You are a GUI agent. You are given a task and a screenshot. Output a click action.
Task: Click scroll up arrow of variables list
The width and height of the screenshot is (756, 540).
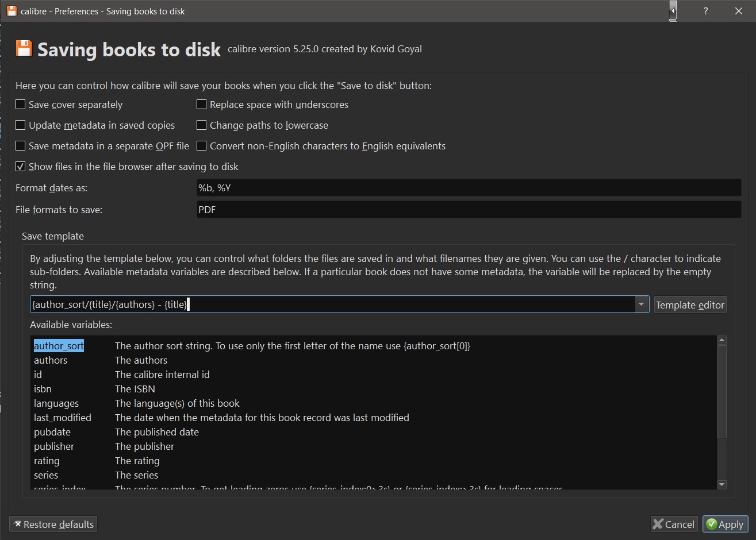722,340
